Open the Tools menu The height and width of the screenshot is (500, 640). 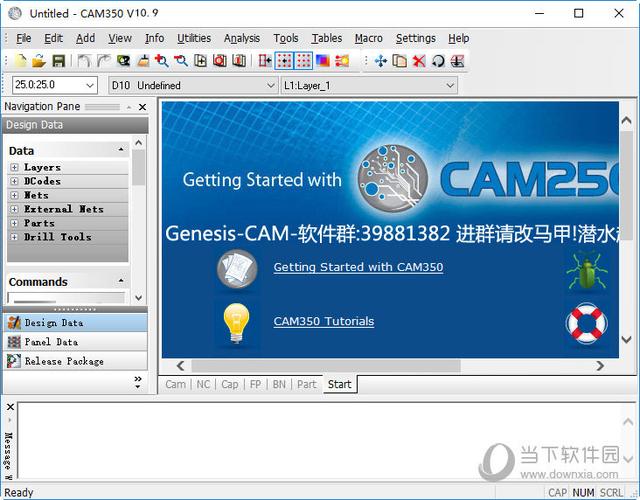pos(286,38)
